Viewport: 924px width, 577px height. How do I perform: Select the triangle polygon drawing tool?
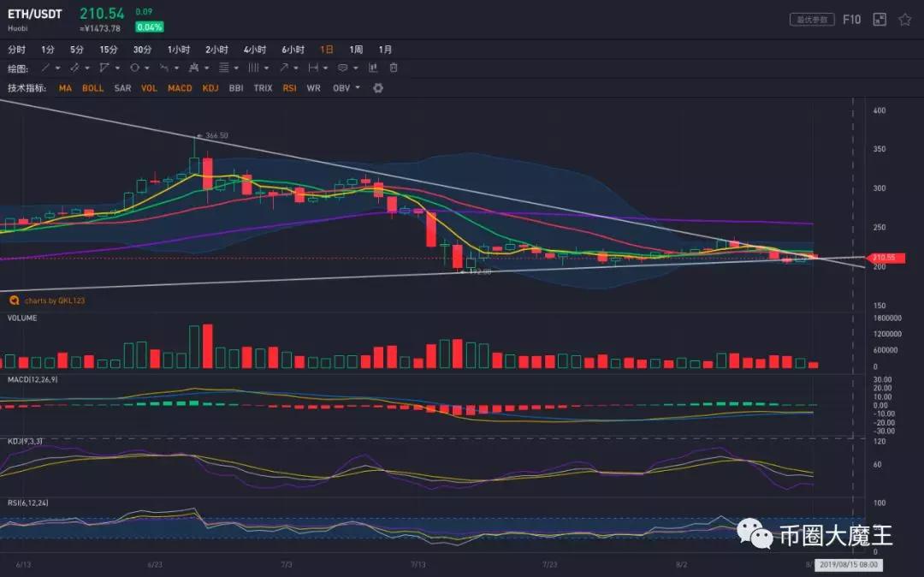click(104, 68)
